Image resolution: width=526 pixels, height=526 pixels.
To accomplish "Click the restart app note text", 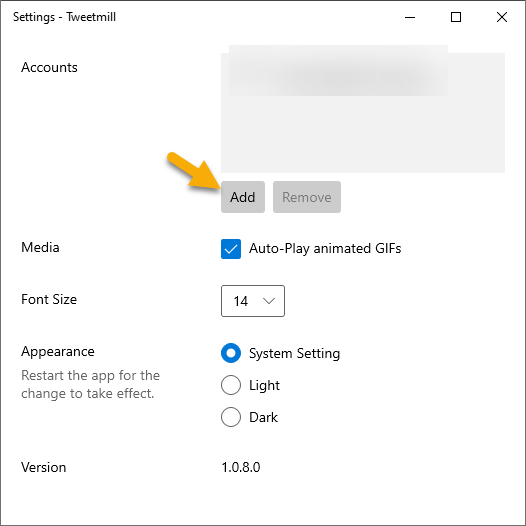I will click(91, 384).
